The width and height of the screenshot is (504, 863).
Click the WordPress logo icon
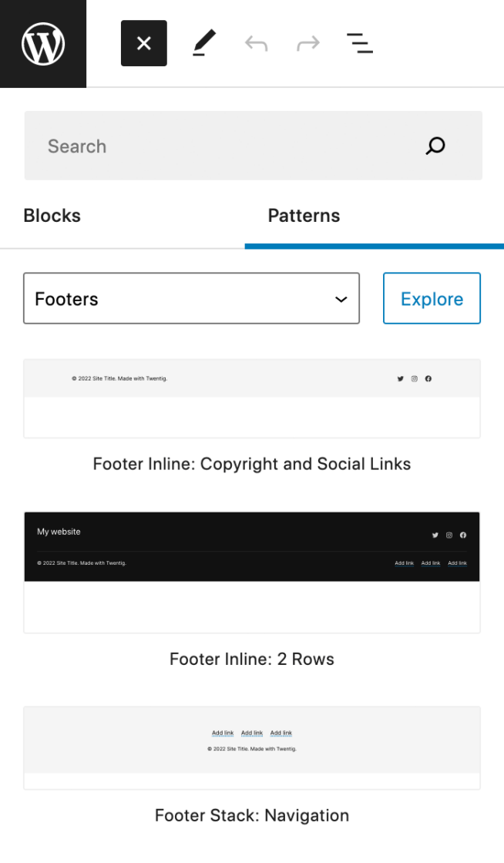[x=43, y=43]
